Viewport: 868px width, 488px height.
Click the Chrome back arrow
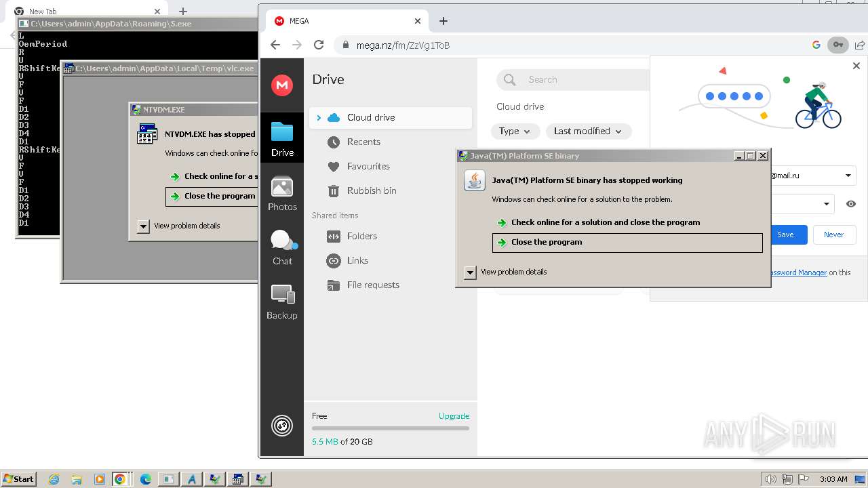pos(275,45)
